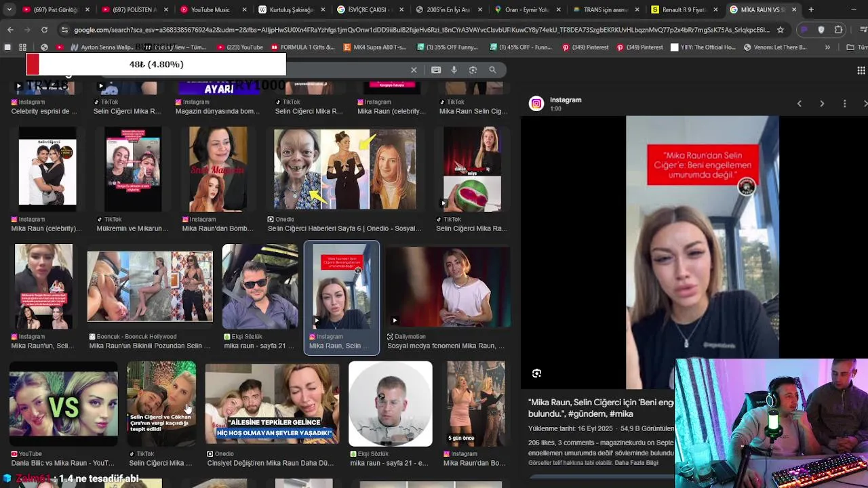Open the 'FORMULA 1 Gifts &...' bookmark

click(302, 47)
